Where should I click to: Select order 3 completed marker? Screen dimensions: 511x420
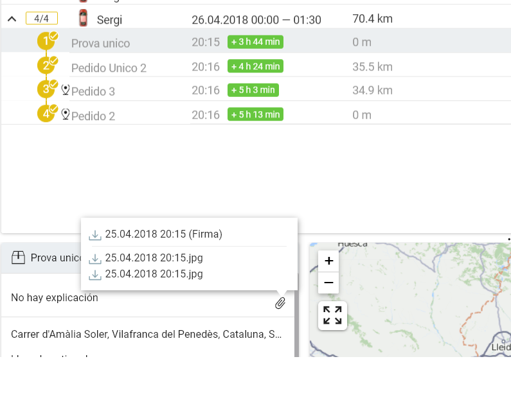(x=46, y=90)
